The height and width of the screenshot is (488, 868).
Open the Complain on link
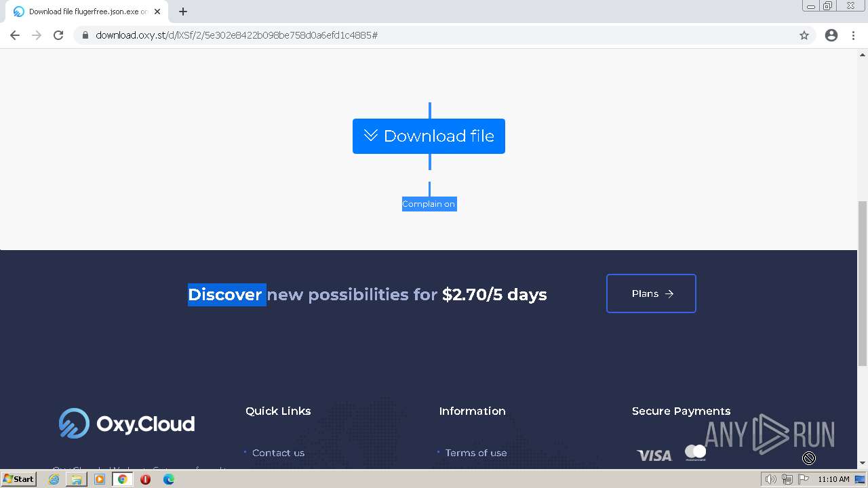click(x=429, y=204)
